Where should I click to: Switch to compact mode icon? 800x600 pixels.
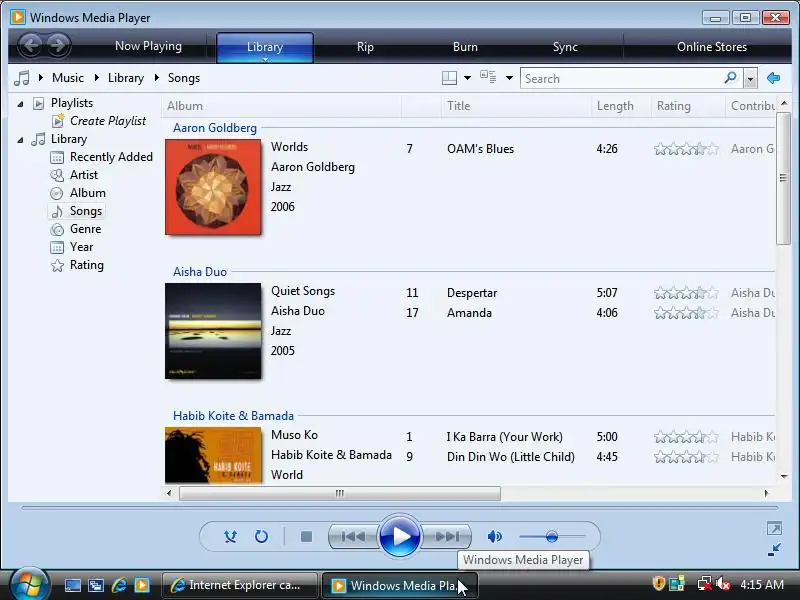click(x=774, y=549)
